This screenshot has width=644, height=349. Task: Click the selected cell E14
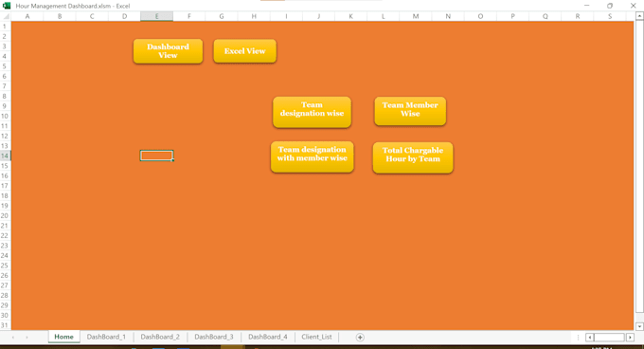click(156, 156)
